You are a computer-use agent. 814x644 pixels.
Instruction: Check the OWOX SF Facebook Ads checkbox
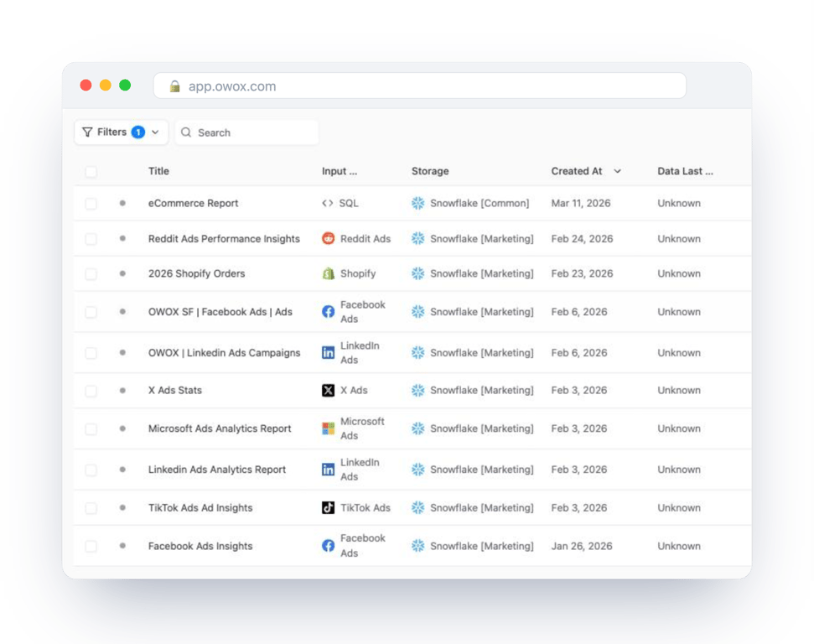(x=91, y=312)
